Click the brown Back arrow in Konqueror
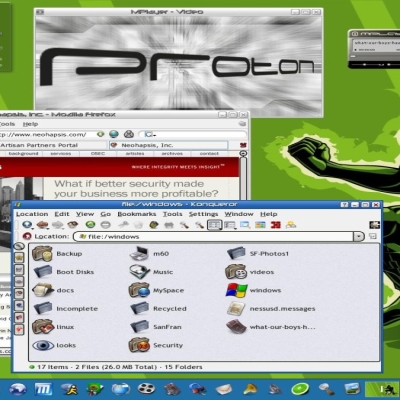 pos(42,225)
